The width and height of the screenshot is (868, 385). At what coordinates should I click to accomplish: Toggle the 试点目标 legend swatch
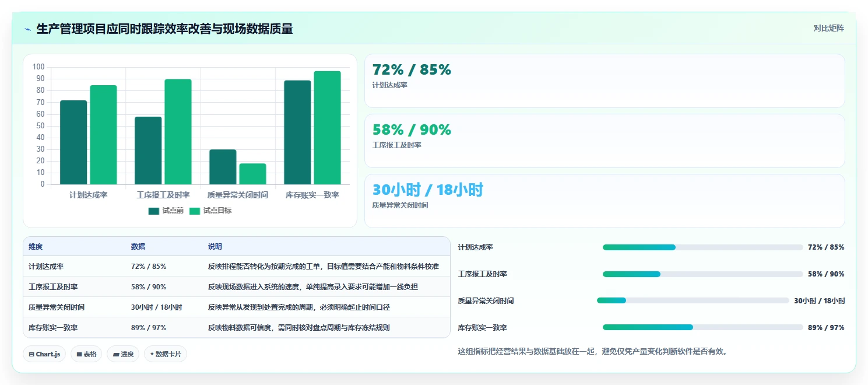(x=195, y=211)
